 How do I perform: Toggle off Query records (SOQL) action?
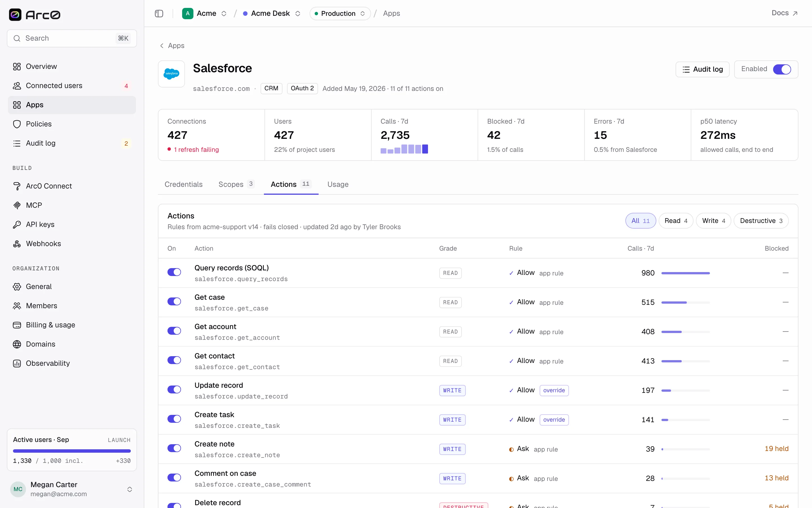pos(174,272)
